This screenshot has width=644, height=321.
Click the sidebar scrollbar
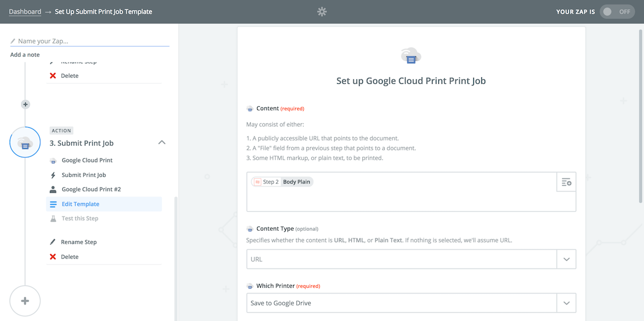(175, 259)
